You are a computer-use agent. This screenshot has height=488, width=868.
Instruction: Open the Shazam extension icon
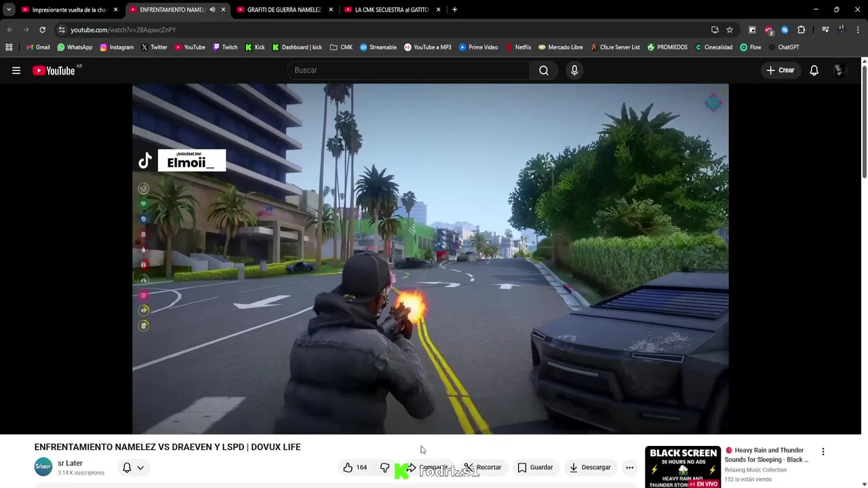pos(785,30)
